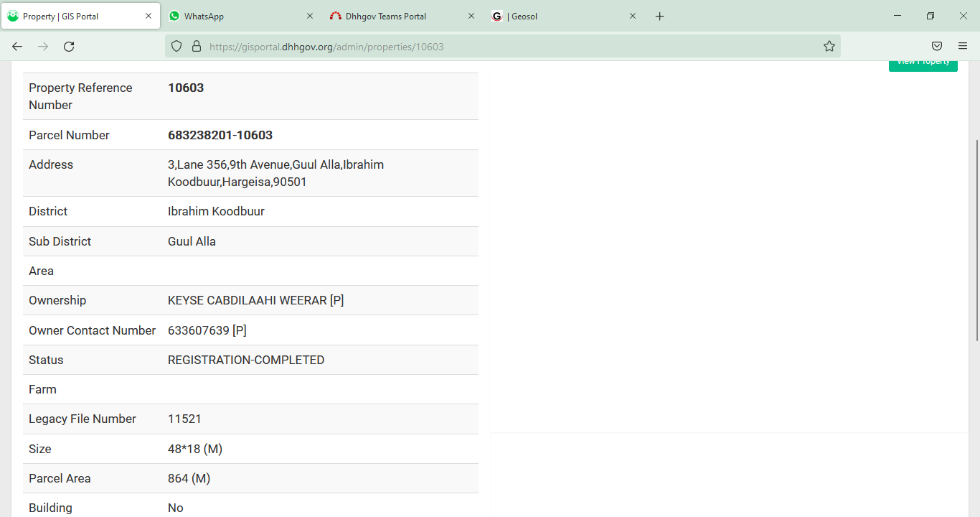The image size is (980, 517).
Task: Click the Farm row label
Action: (42, 389)
